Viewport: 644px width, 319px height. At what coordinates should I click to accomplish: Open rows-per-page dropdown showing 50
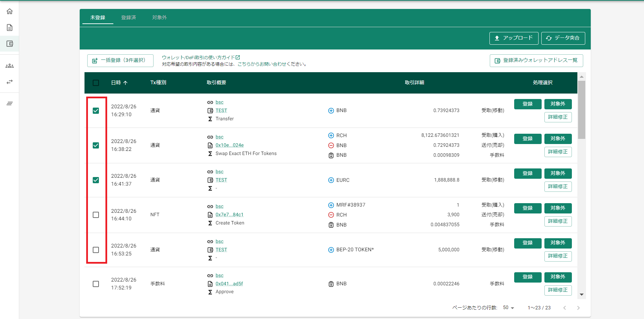click(x=509, y=308)
